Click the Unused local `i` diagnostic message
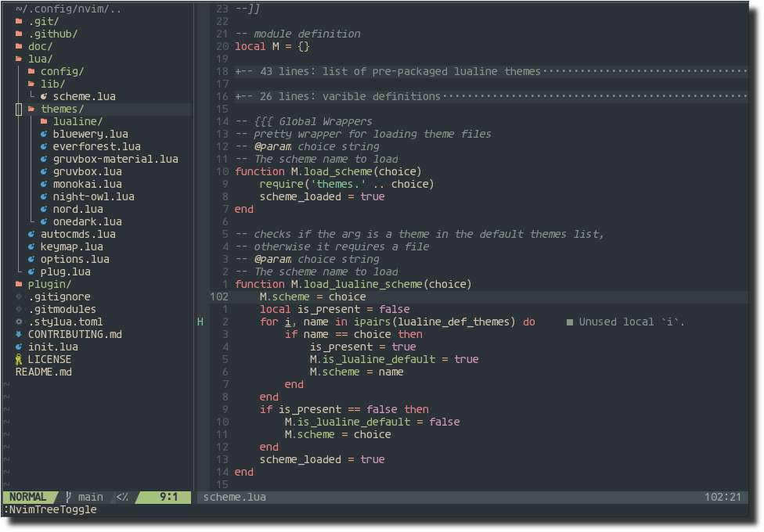This screenshot has width=764, height=532. pyautogui.click(x=631, y=322)
